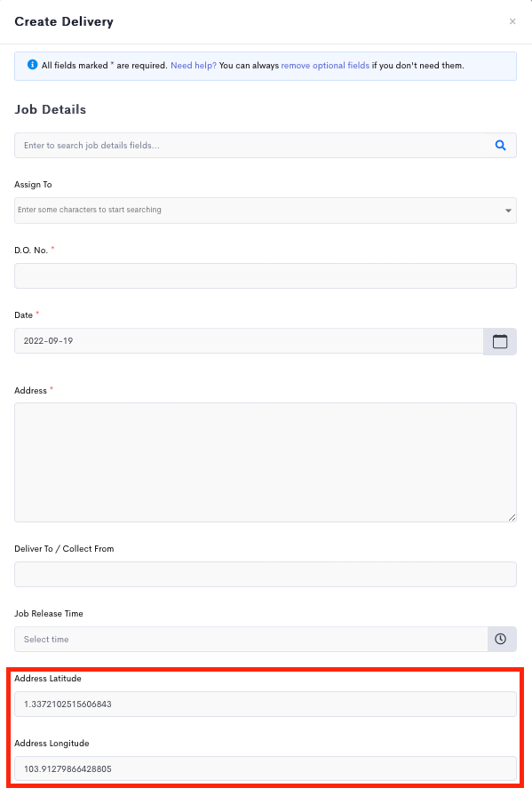Open the clock time picker icon
Screen dimensions: 532x796
(501, 639)
